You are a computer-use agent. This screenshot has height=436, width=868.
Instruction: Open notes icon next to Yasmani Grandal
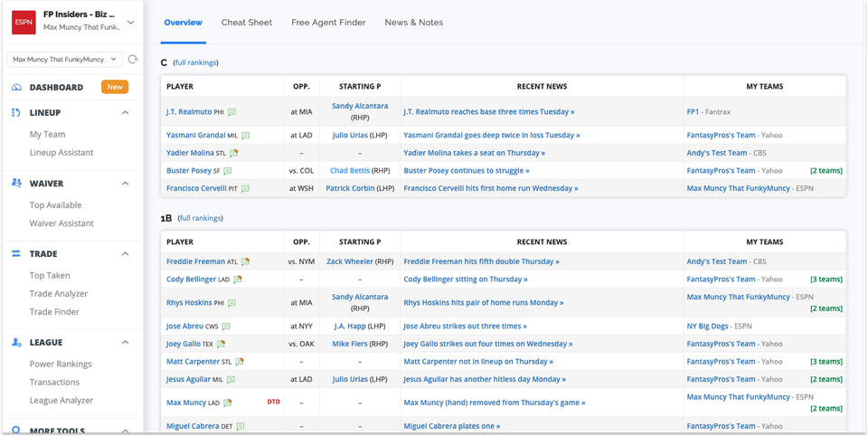[x=245, y=135]
